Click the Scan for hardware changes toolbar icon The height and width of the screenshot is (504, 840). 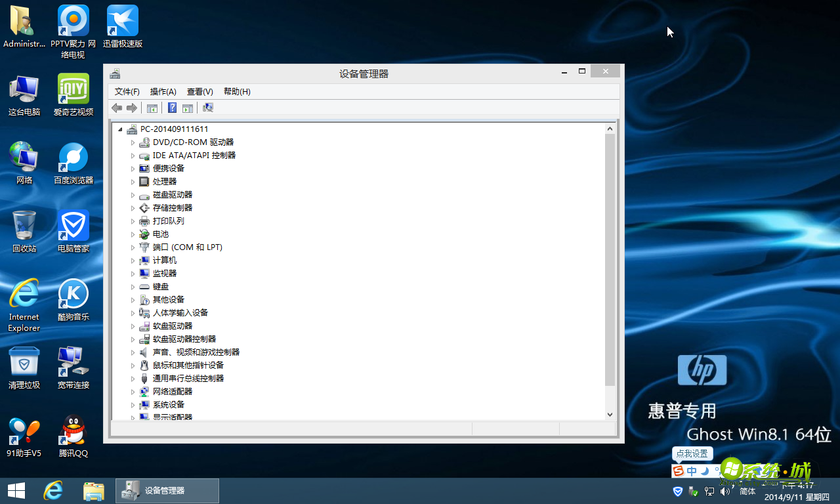pyautogui.click(x=207, y=108)
